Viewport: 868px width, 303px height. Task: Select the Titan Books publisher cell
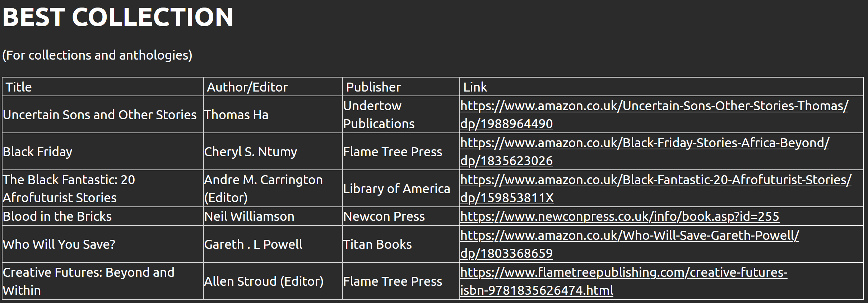pos(377,244)
